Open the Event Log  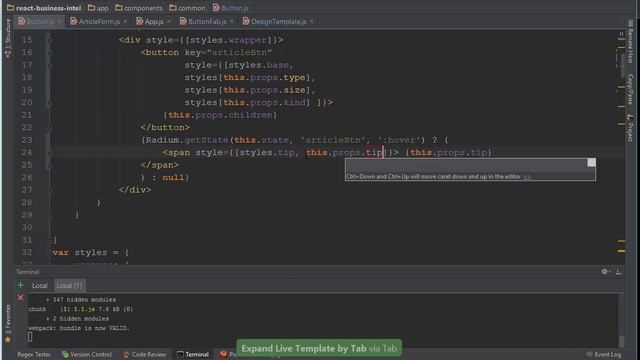[x=604, y=354]
